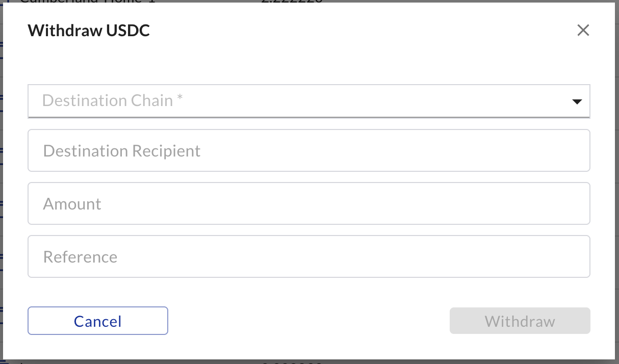Close the Withdraw USDC dialog
The image size is (619, 364).
tap(583, 31)
